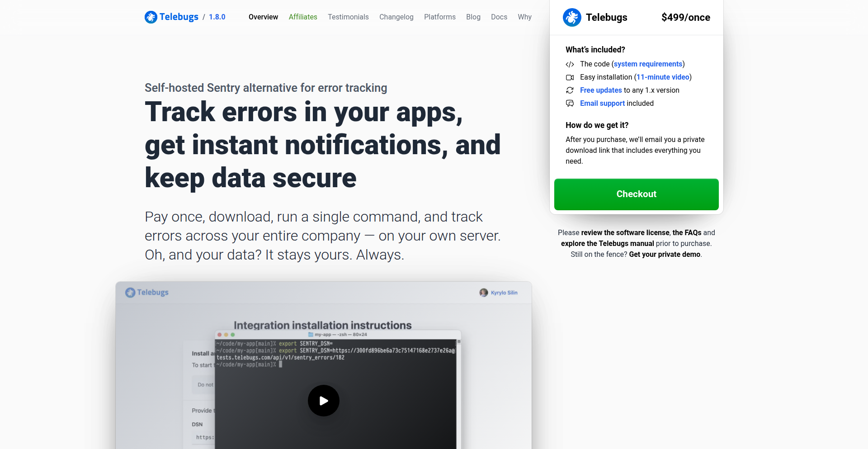Open the Changelog page

click(x=396, y=17)
